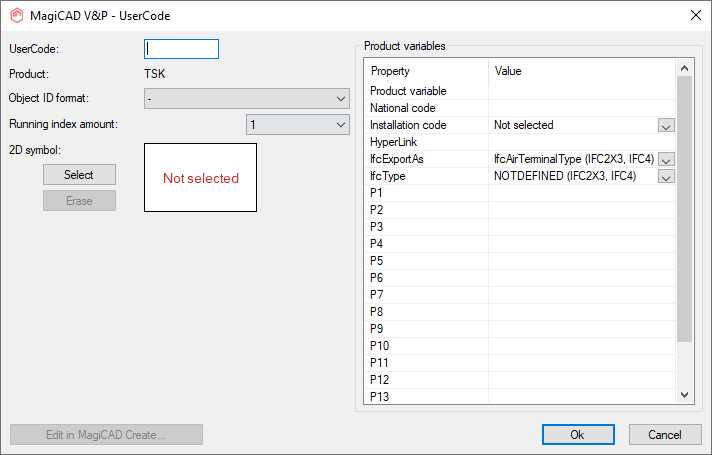Click the Value column header

[x=580, y=72]
